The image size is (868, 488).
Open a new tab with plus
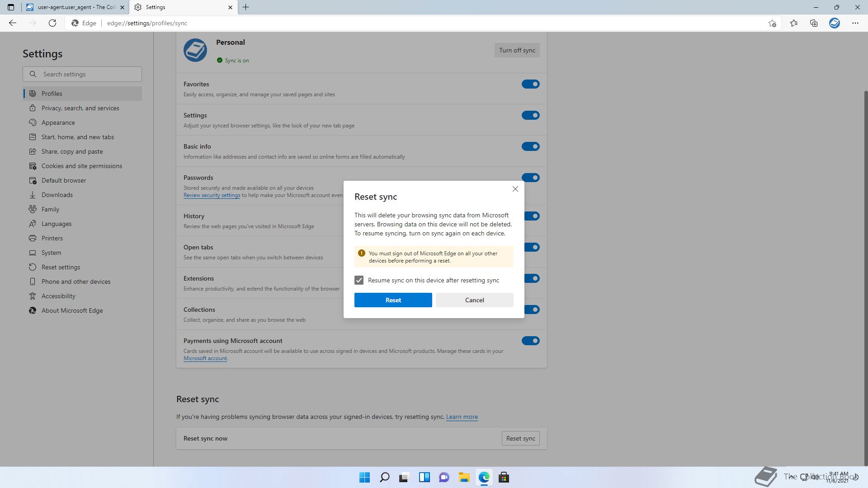246,7
